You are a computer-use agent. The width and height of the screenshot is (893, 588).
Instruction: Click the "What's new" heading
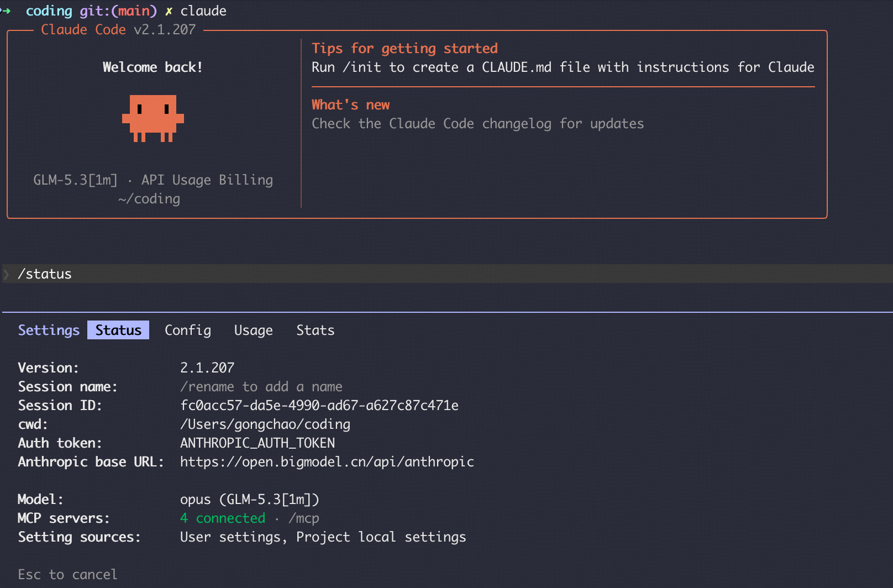(x=351, y=105)
